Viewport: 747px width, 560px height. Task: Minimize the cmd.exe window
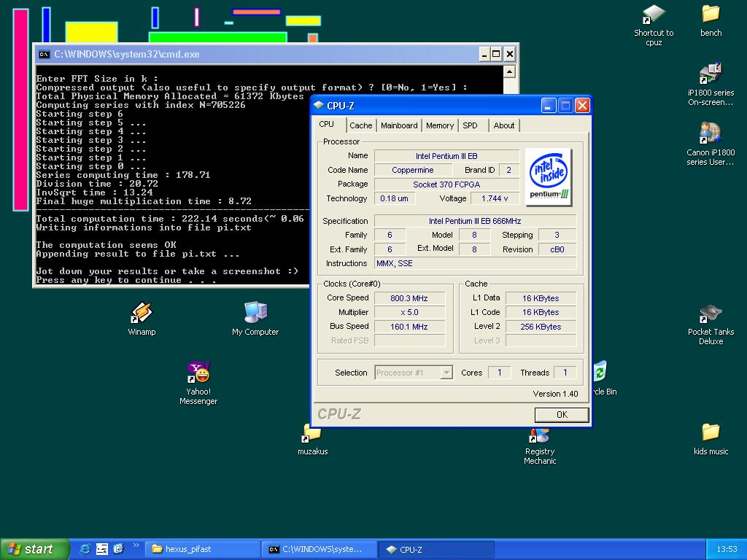tap(484, 54)
